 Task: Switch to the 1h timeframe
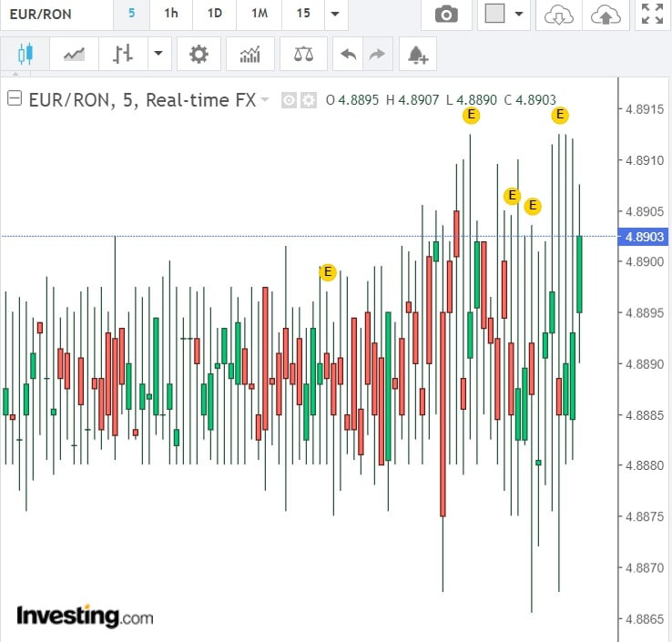click(171, 14)
